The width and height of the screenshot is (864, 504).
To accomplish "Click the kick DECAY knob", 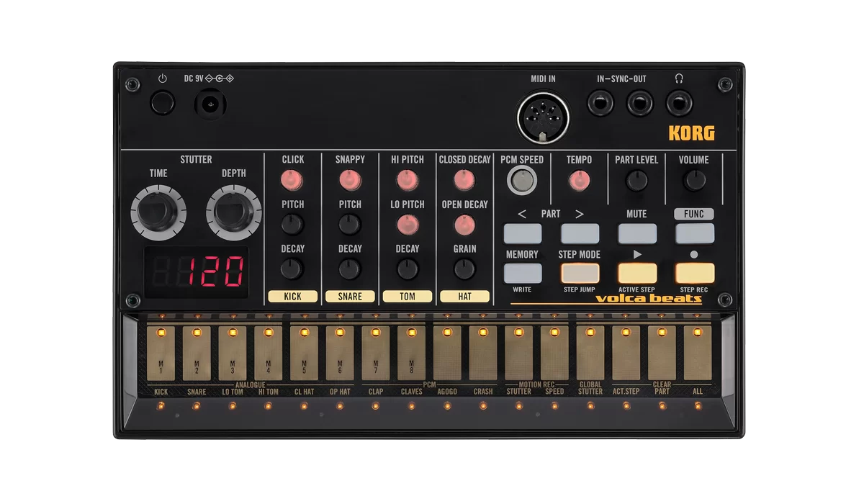I will (292, 269).
